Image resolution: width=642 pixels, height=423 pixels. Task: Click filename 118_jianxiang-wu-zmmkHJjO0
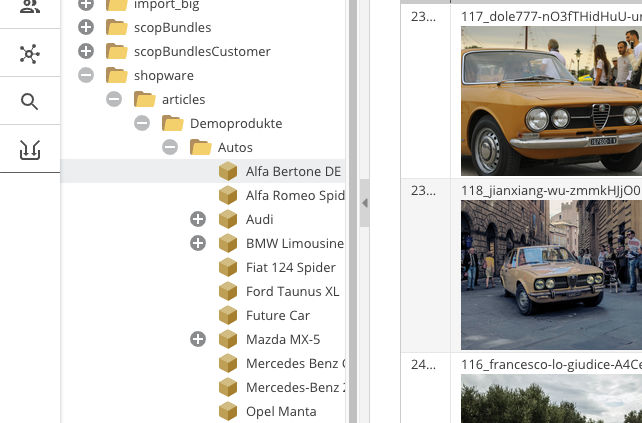coord(551,191)
